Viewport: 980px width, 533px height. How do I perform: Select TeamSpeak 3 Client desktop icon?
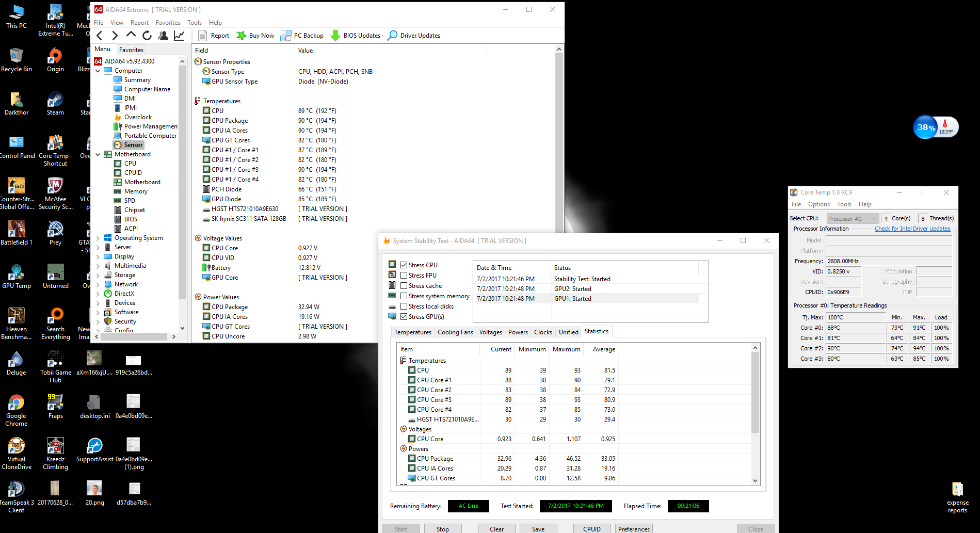click(x=17, y=497)
